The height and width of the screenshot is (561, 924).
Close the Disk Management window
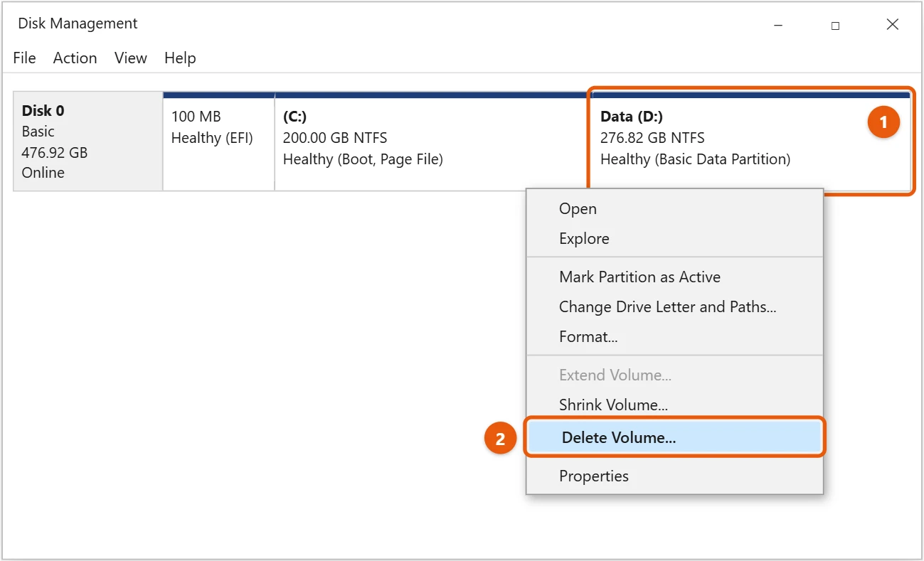pyautogui.click(x=893, y=25)
